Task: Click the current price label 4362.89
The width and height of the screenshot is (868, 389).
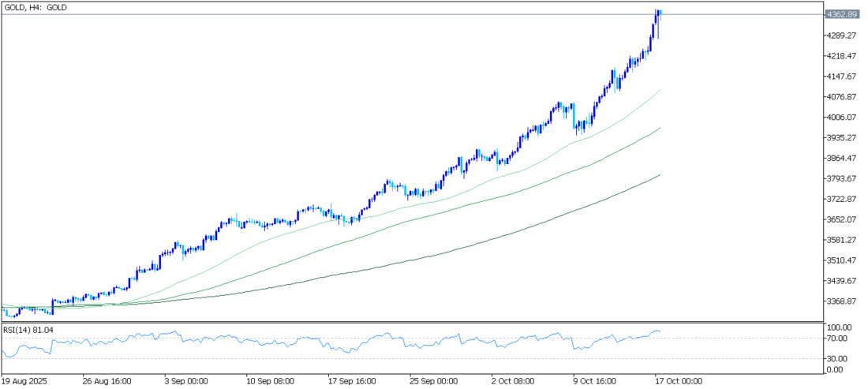Action: 841,14
